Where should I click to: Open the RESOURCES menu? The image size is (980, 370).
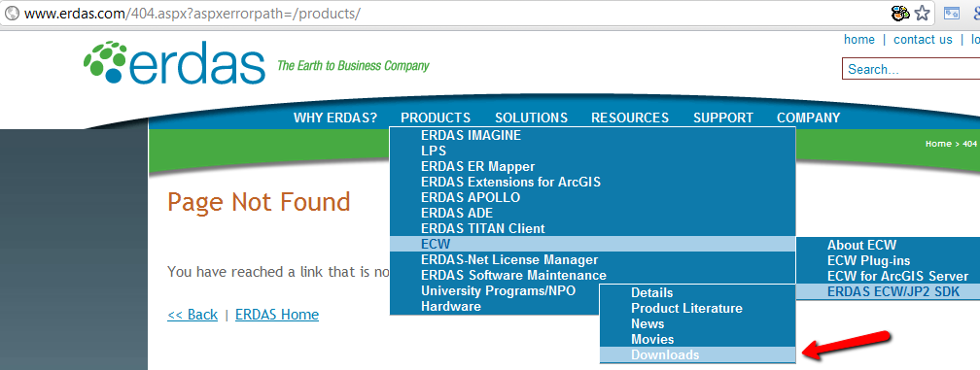click(x=630, y=118)
